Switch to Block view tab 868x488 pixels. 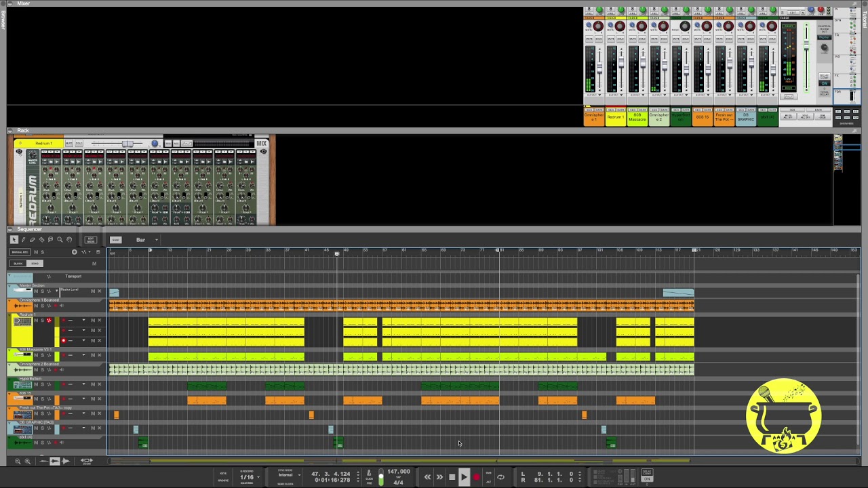coord(19,264)
